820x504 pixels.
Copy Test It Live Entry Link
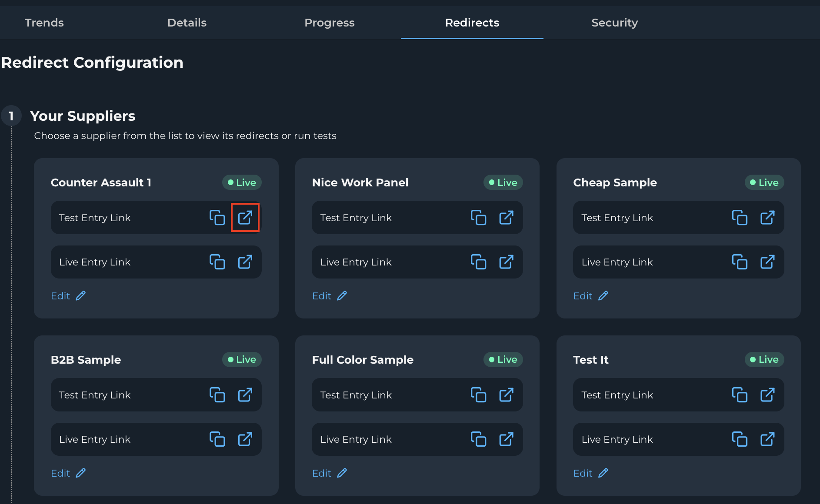(740, 439)
